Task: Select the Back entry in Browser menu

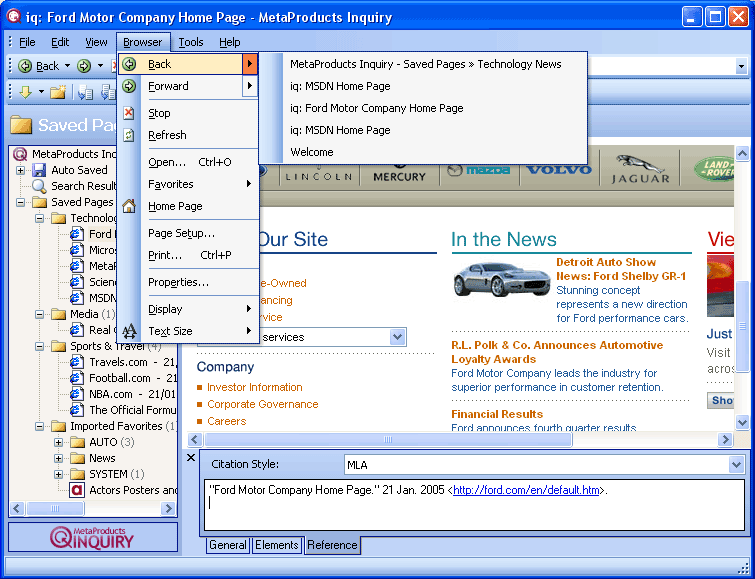Action: [188, 64]
